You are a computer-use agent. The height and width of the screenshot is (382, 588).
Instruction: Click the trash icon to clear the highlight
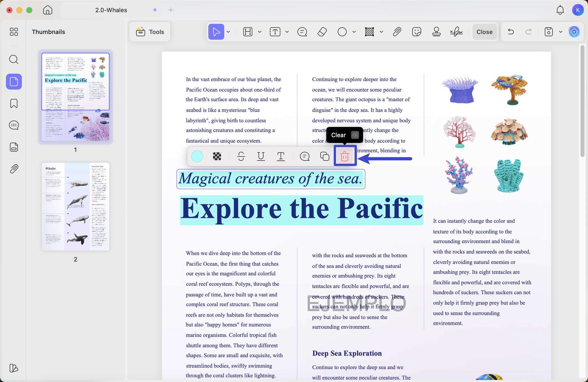click(345, 156)
